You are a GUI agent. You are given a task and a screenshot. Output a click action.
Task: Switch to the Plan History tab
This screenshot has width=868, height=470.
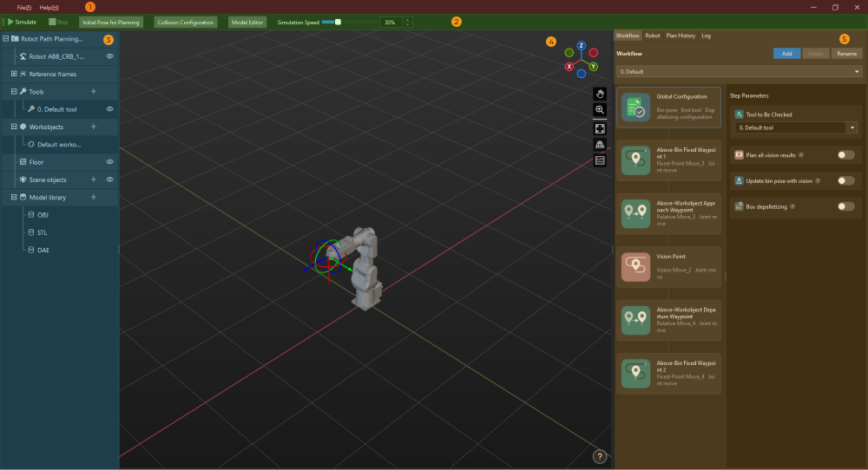point(680,36)
